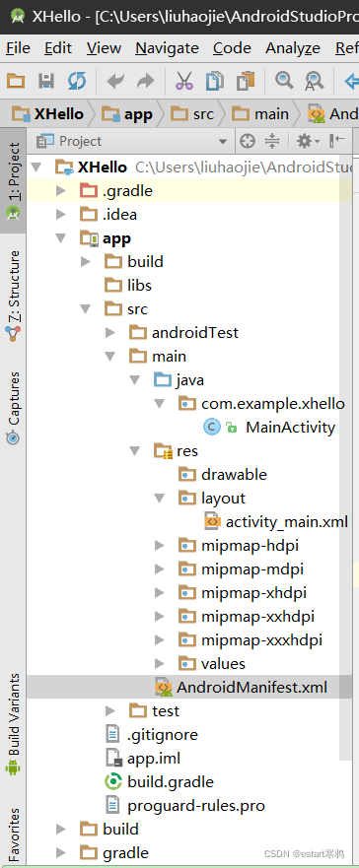Select the libs folder
This screenshot has height=868, width=359.
[140, 285]
